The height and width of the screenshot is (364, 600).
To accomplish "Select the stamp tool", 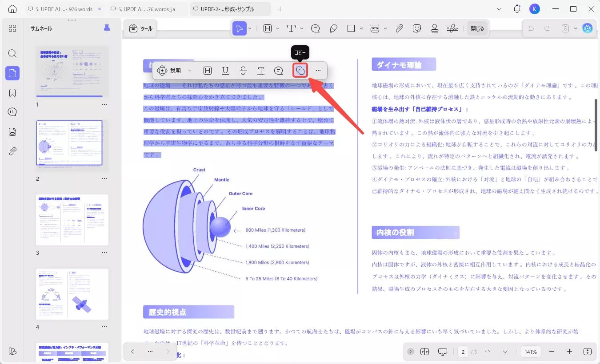I will click(x=434, y=28).
